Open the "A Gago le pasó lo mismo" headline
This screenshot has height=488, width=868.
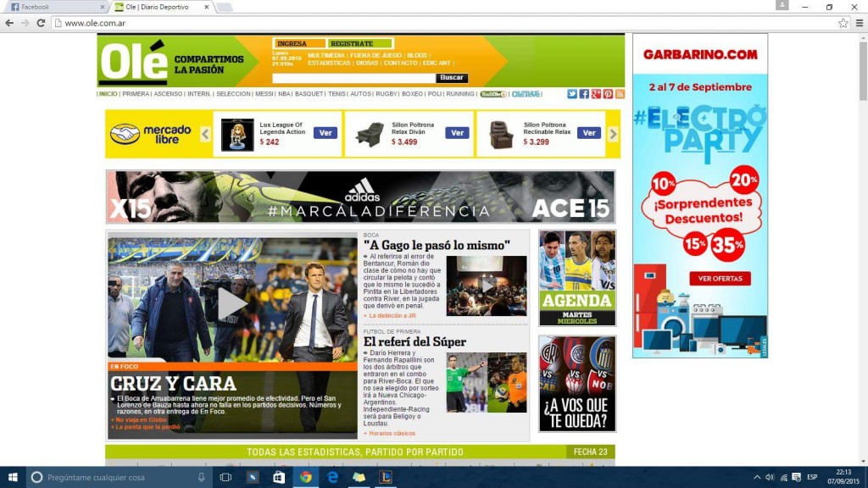[x=437, y=245]
